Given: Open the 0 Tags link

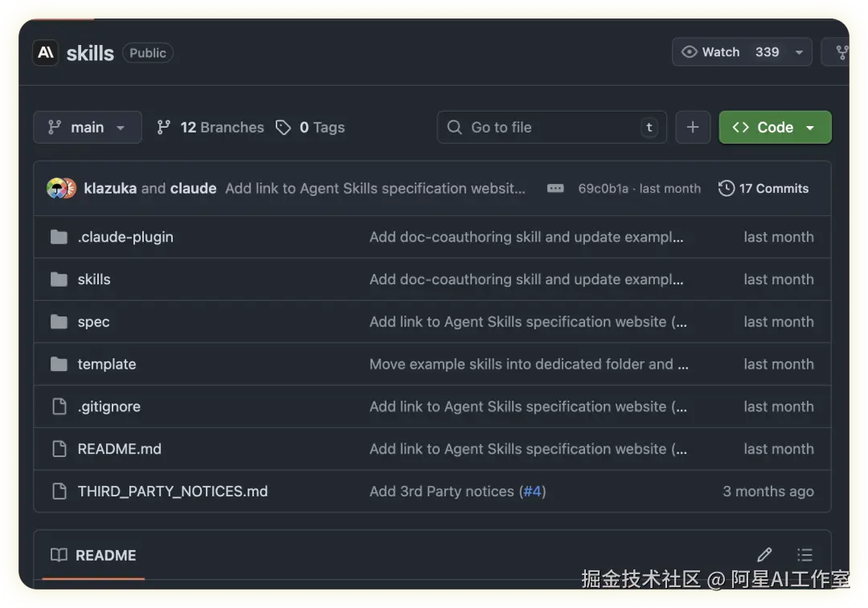Looking at the screenshot, I should point(322,127).
